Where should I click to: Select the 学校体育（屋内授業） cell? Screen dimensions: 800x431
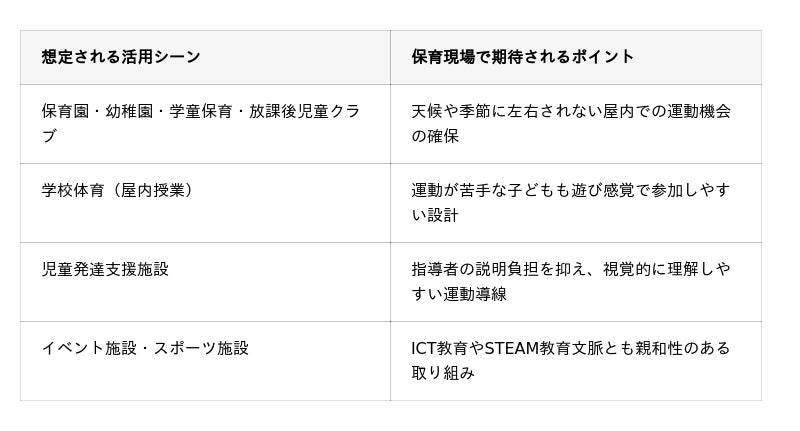pos(117,190)
